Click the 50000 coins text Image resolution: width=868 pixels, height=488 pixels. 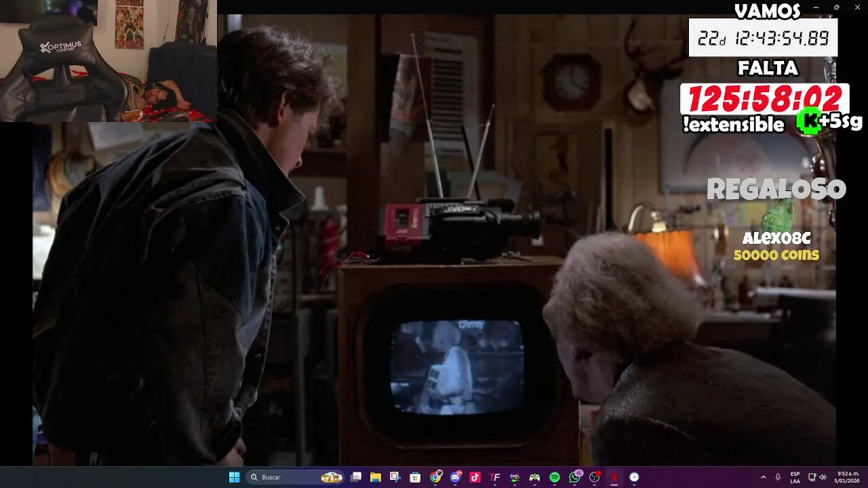[776, 255]
